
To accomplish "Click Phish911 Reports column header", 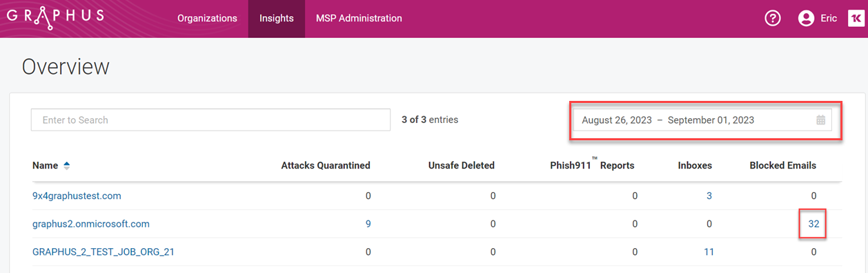I will click(592, 164).
